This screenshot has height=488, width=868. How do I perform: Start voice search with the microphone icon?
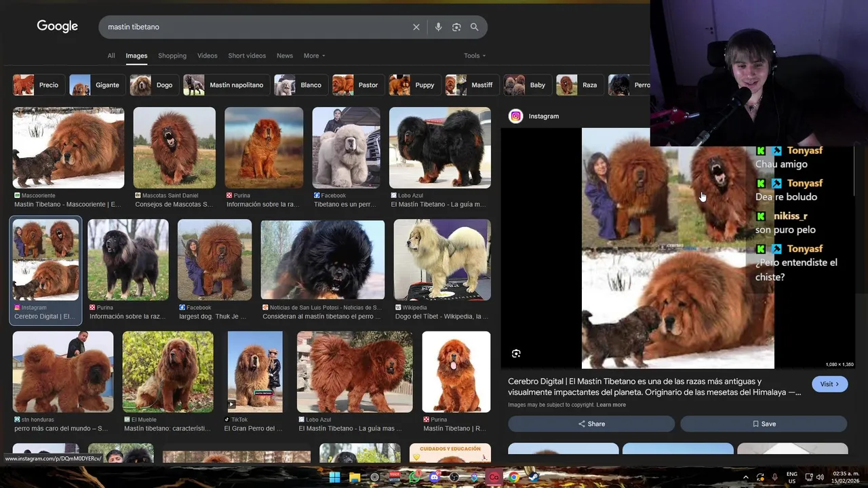pyautogui.click(x=438, y=27)
